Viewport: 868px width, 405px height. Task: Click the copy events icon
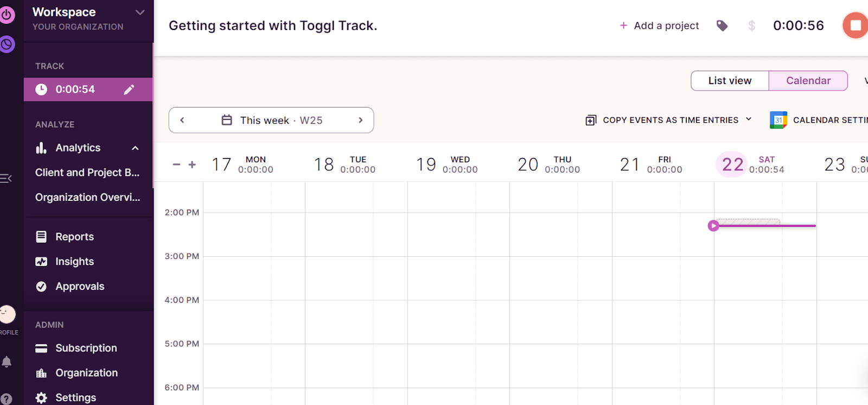[x=591, y=120]
